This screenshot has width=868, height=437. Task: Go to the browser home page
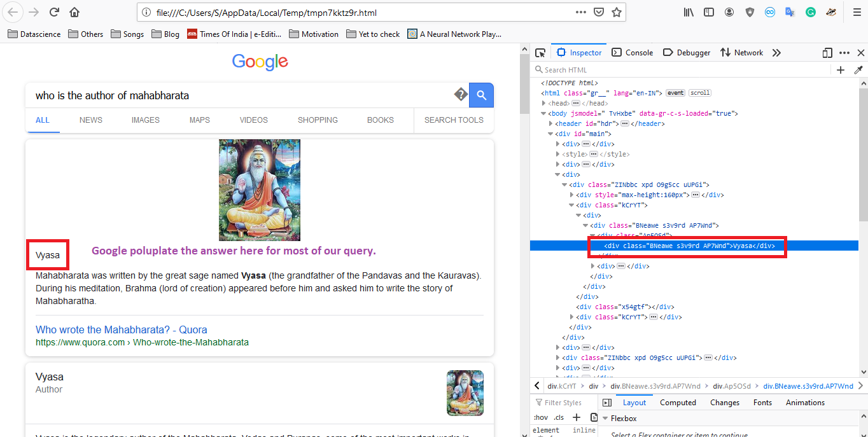[x=74, y=12]
